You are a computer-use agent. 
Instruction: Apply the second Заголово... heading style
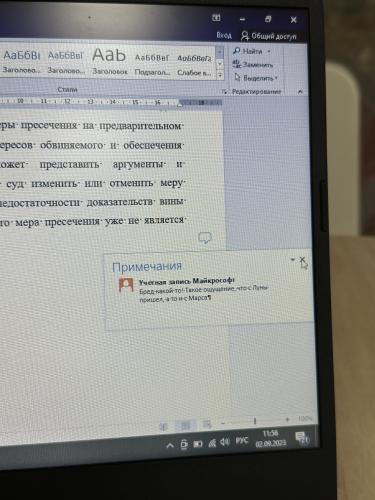tap(66, 62)
